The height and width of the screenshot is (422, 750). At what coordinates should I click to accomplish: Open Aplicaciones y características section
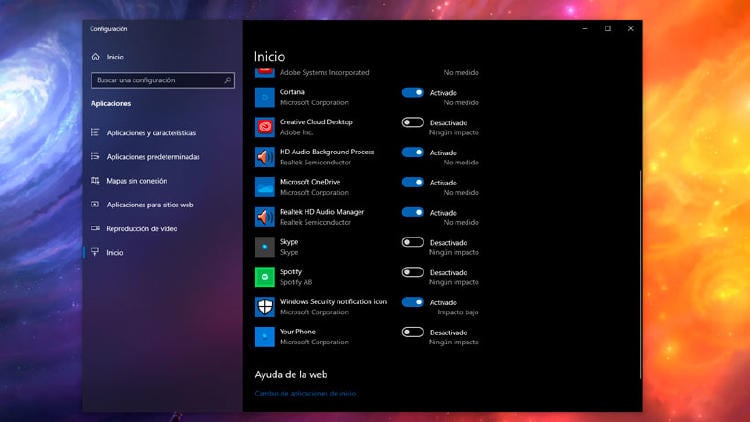151,133
